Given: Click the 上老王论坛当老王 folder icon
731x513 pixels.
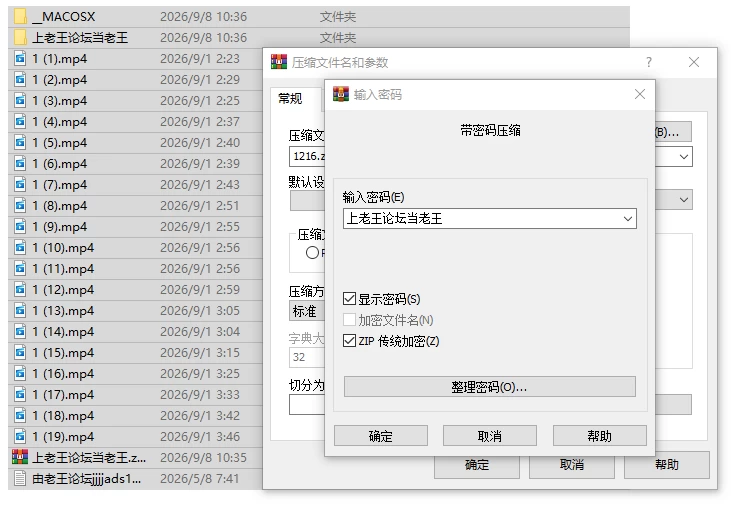Looking at the screenshot, I should point(20,38).
